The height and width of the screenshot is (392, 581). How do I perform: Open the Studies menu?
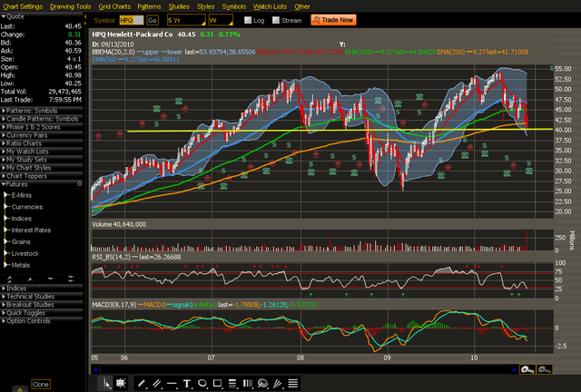(179, 6)
